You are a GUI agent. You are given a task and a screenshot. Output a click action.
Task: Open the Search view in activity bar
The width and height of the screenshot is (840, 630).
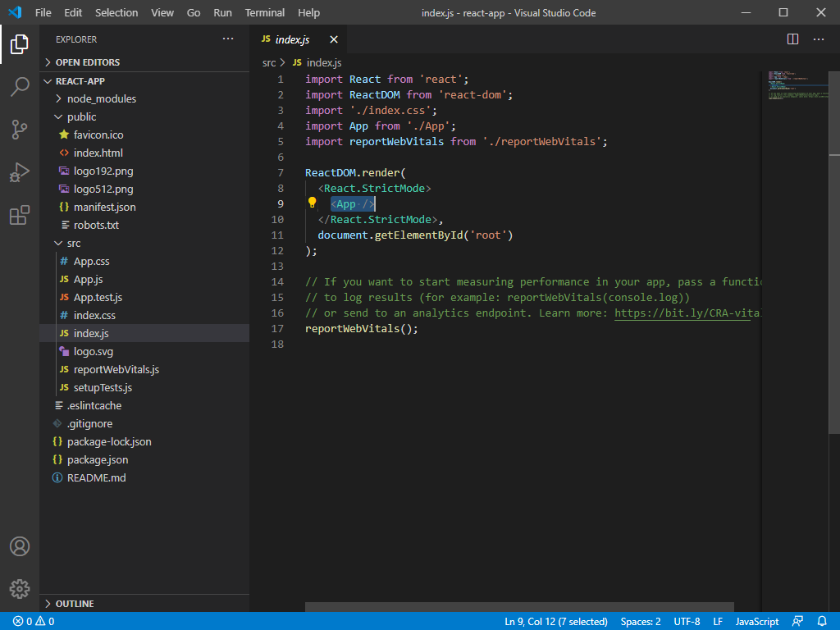(x=20, y=86)
